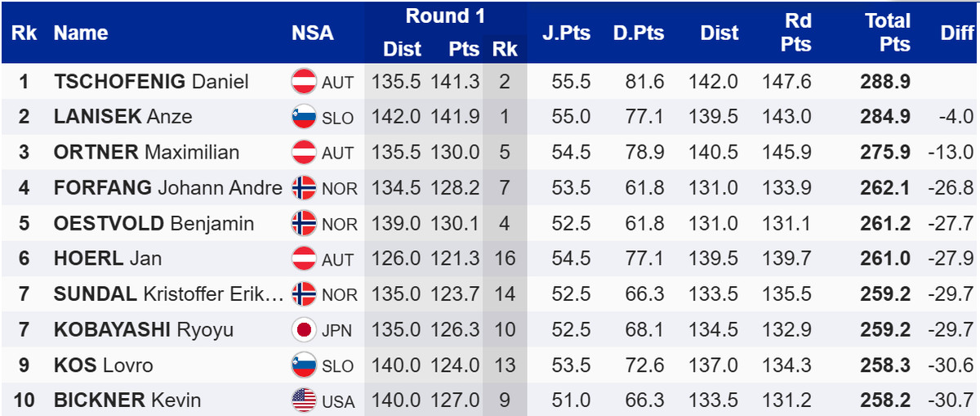Click the Austria flag in Ortner's row

pyautogui.click(x=304, y=153)
